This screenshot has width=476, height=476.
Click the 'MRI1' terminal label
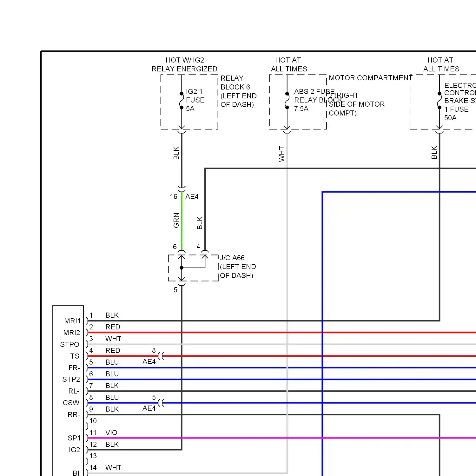[x=72, y=321]
